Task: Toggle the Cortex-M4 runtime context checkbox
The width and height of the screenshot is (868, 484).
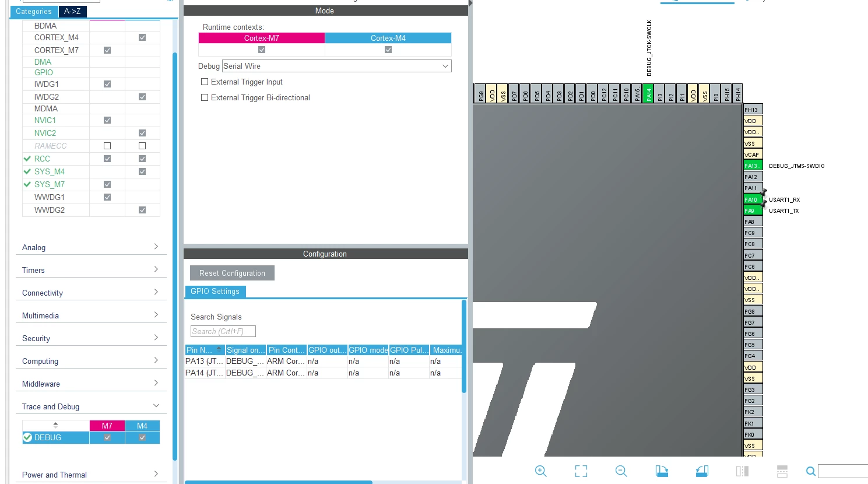Action: click(388, 50)
